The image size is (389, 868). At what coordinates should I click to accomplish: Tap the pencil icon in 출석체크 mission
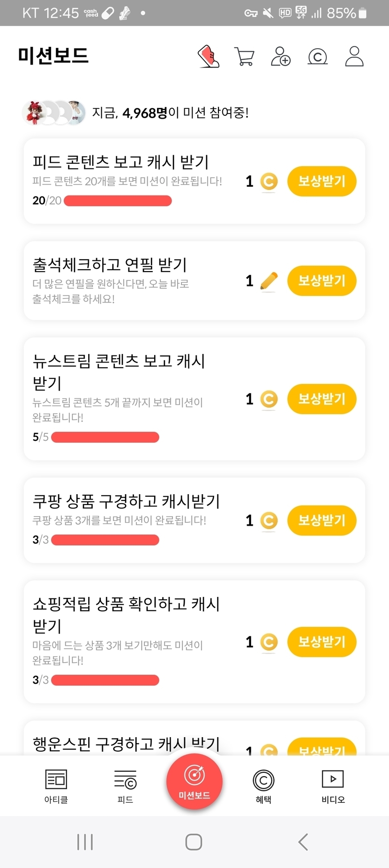[269, 281]
